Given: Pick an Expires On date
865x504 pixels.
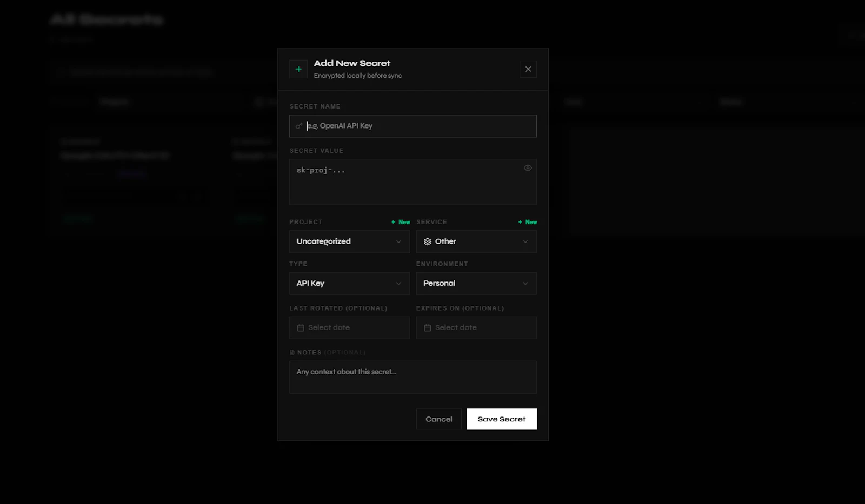Looking at the screenshot, I should coord(476,327).
